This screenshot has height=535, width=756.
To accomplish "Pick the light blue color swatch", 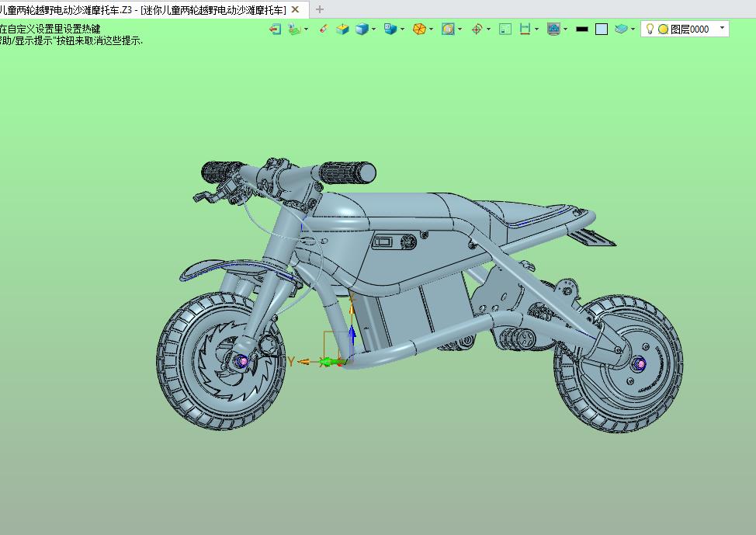I will 602,30.
